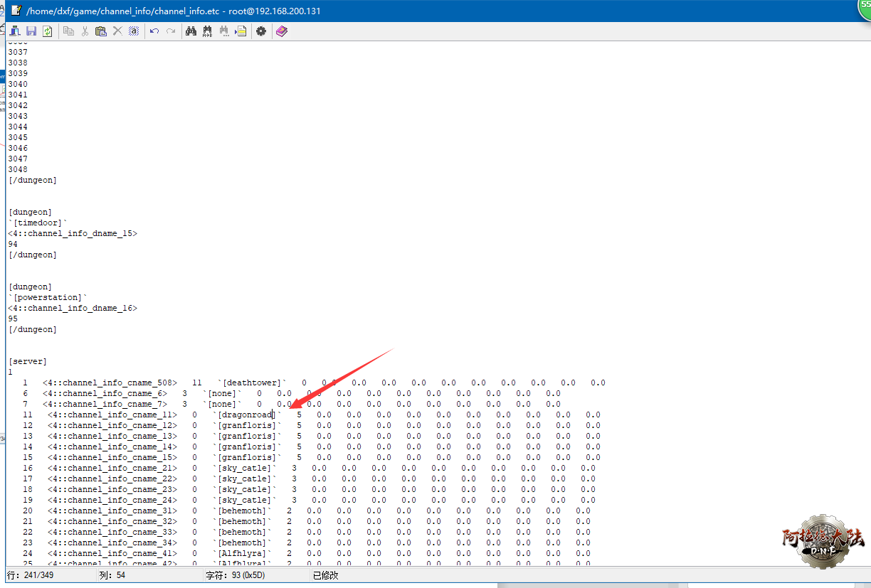Open help via the purple book icon
871x588 pixels.
(282, 31)
